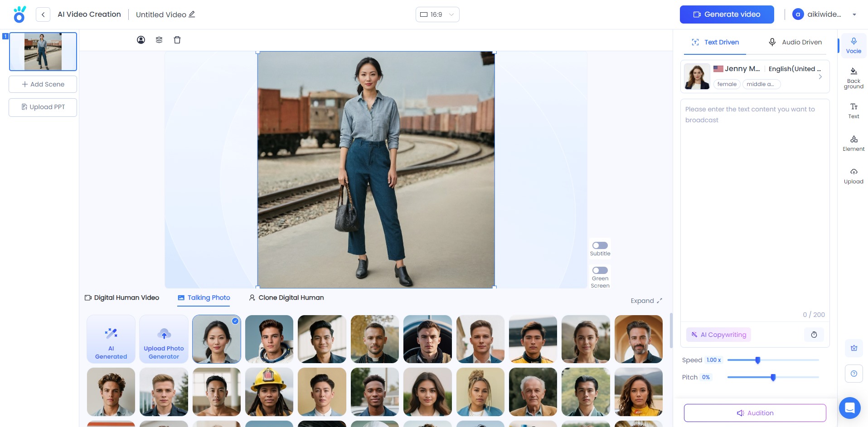Click the user account avatar circle

click(798, 14)
